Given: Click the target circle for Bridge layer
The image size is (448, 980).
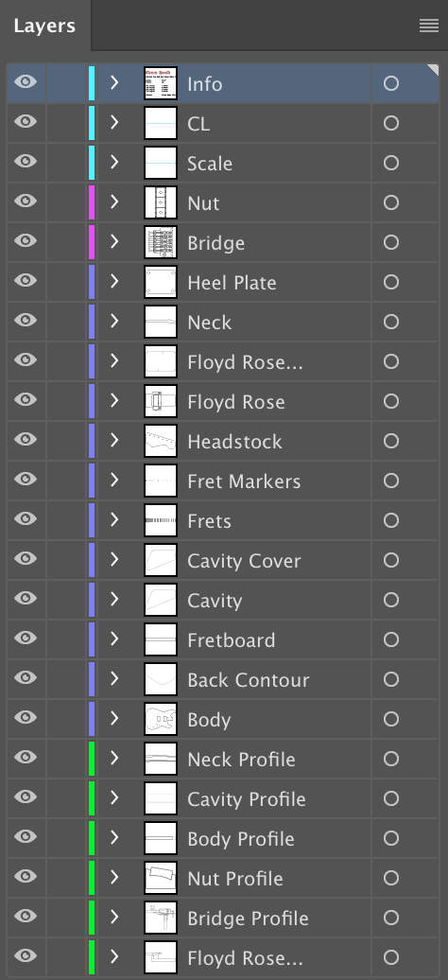Looking at the screenshot, I should 391,242.
